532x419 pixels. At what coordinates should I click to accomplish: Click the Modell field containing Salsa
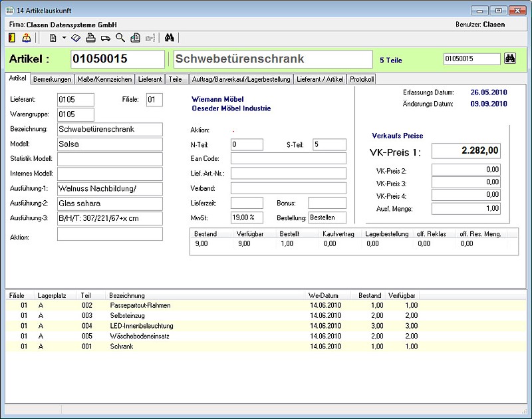pyautogui.click(x=110, y=144)
